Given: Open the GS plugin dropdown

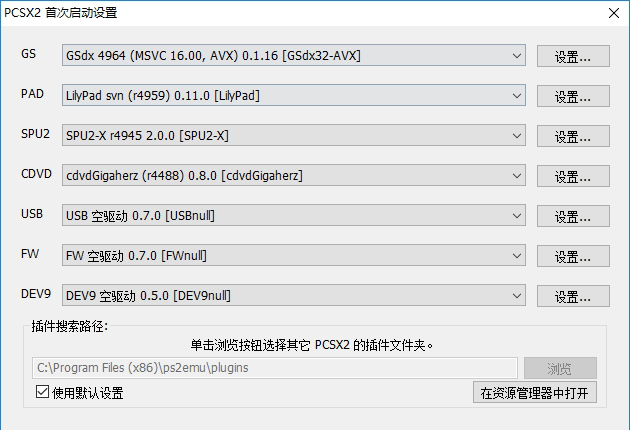Looking at the screenshot, I should click(293, 56).
